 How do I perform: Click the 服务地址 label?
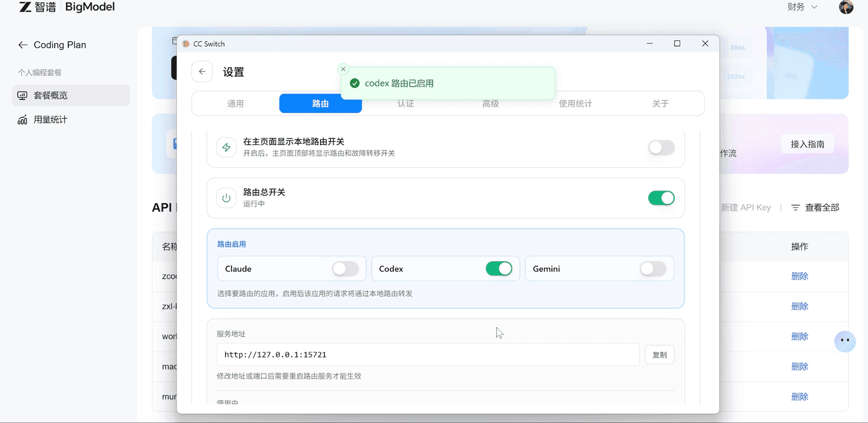tap(231, 334)
